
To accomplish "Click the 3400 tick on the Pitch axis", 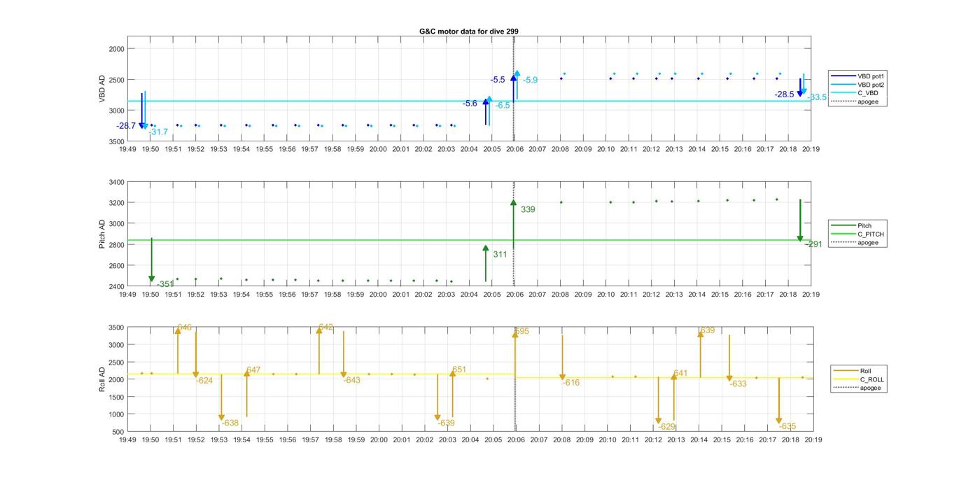I will (x=116, y=182).
